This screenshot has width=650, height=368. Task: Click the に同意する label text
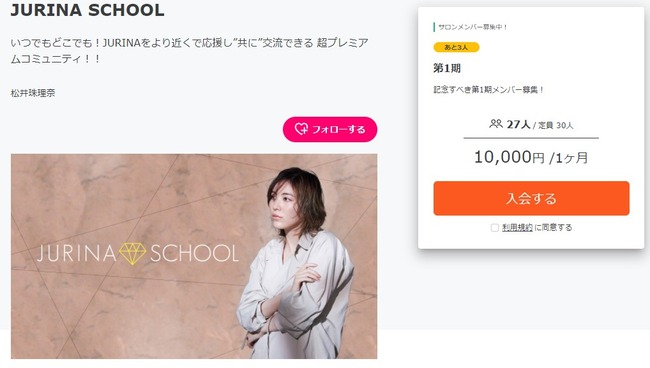click(553, 227)
